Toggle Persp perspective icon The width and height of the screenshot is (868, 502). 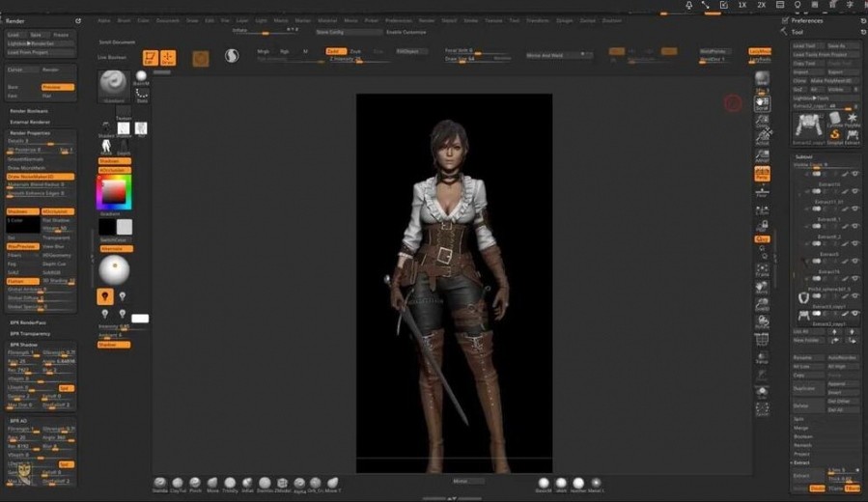(x=762, y=174)
